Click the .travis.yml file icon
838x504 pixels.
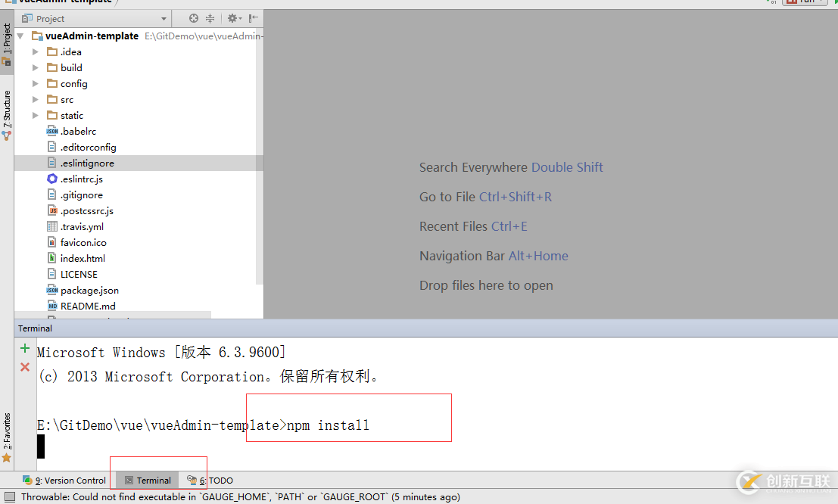click(51, 226)
